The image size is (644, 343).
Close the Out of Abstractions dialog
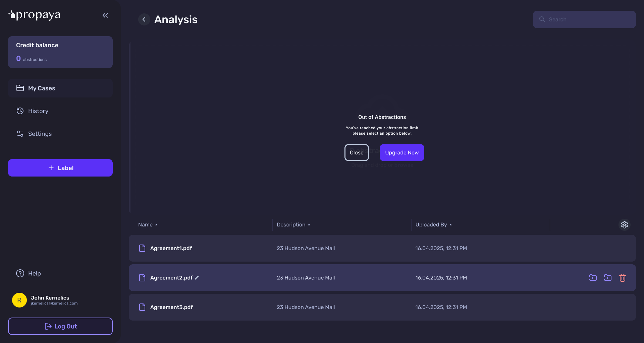click(357, 152)
